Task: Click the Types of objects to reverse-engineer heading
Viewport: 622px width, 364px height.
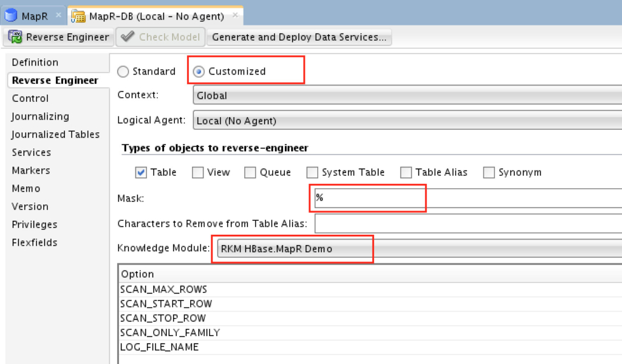Action: [215, 148]
